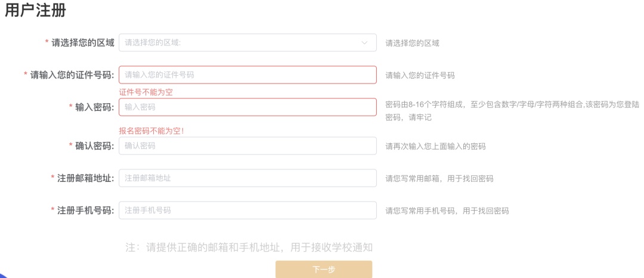Focus the 注册手机号码 input field

coord(247,211)
